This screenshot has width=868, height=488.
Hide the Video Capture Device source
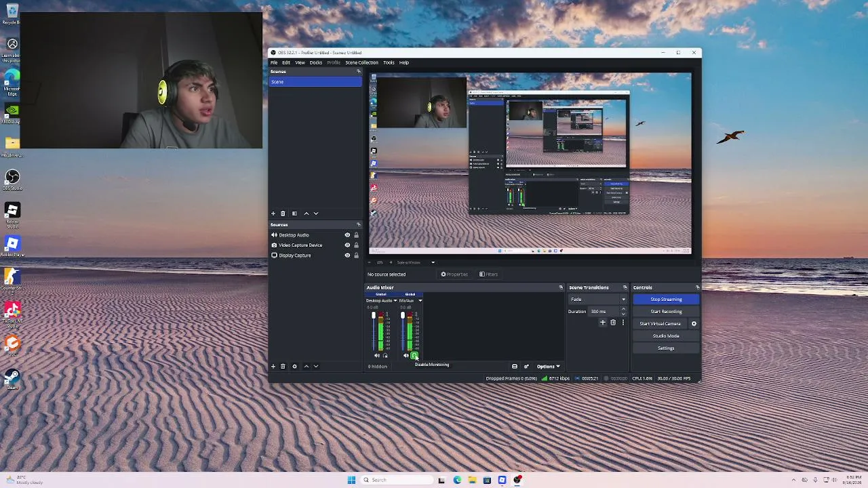(347, 245)
